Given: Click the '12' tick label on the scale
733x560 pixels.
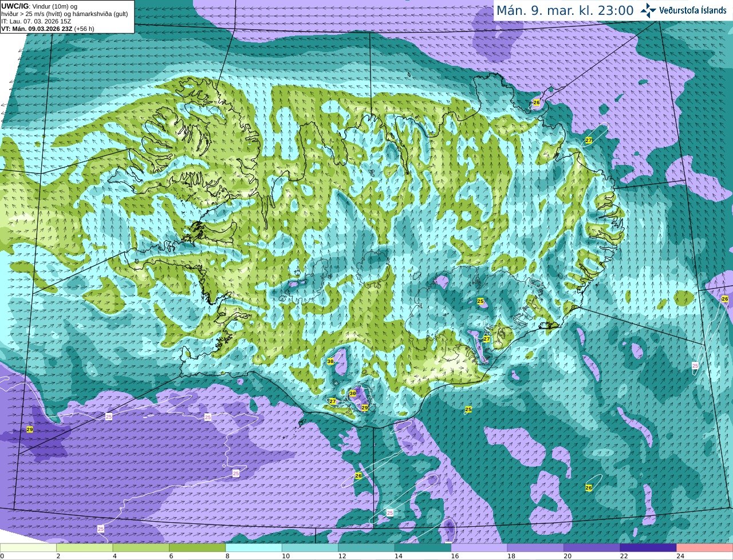Looking at the screenshot, I should (342, 556).
